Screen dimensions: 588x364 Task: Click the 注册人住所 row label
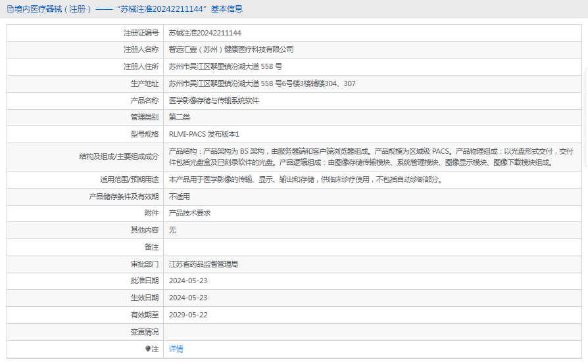click(x=141, y=66)
